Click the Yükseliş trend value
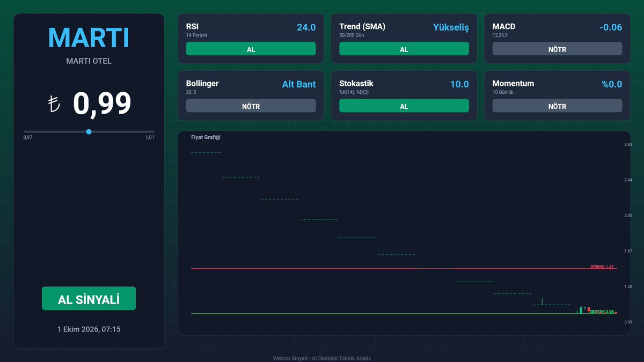 (x=451, y=27)
